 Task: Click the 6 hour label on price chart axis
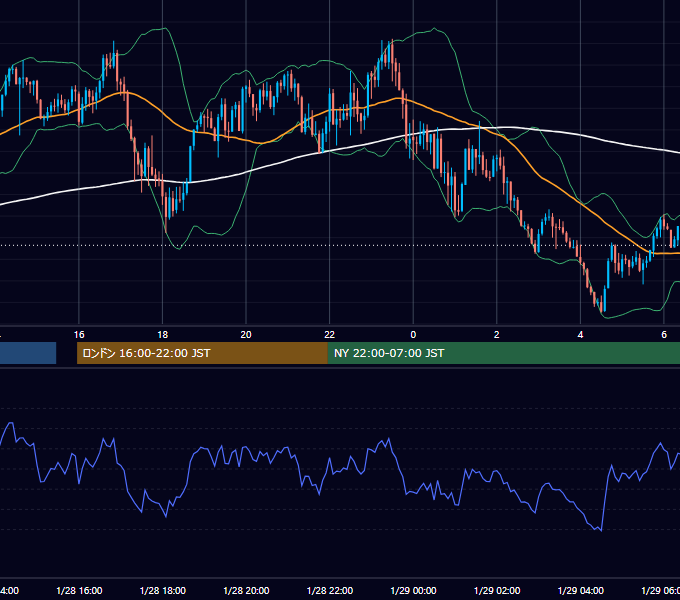coord(664,334)
